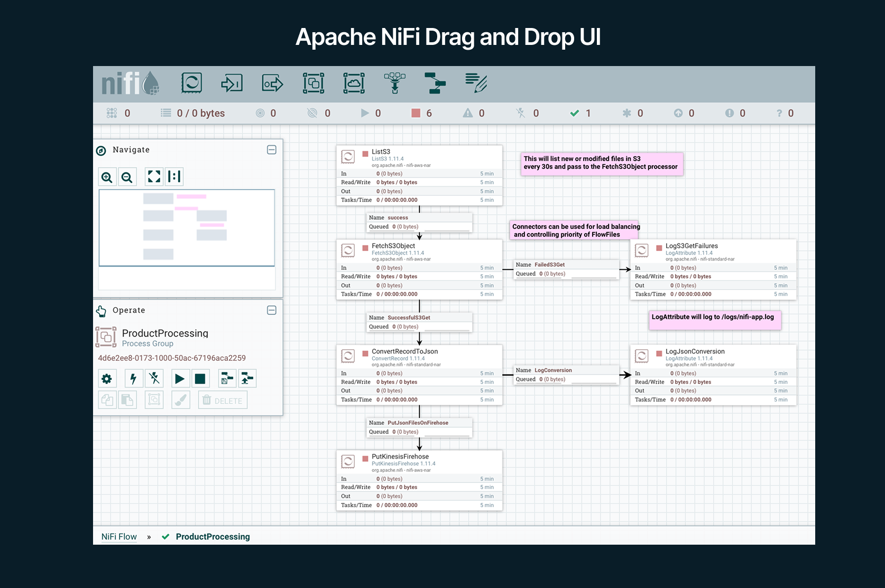Click the Label tool icon

tap(476, 83)
